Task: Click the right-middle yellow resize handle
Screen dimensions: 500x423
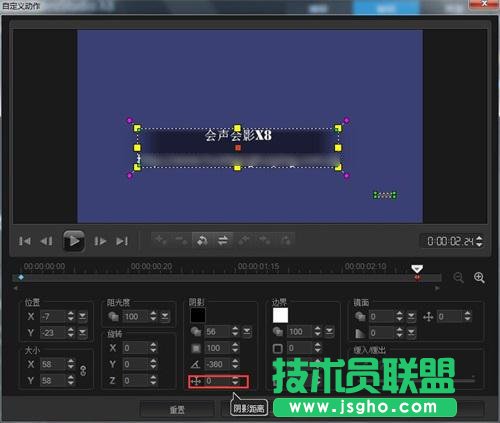Action: [x=338, y=148]
